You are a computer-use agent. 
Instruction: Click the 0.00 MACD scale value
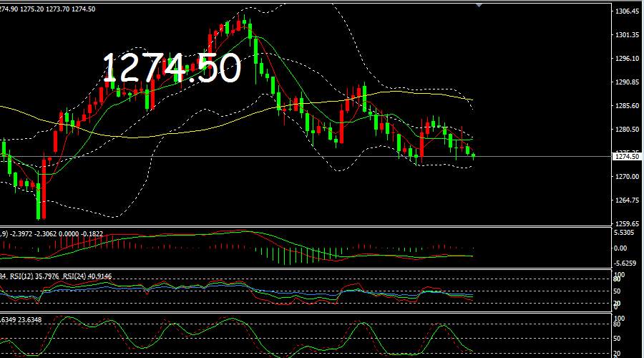(x=620, y=248)
